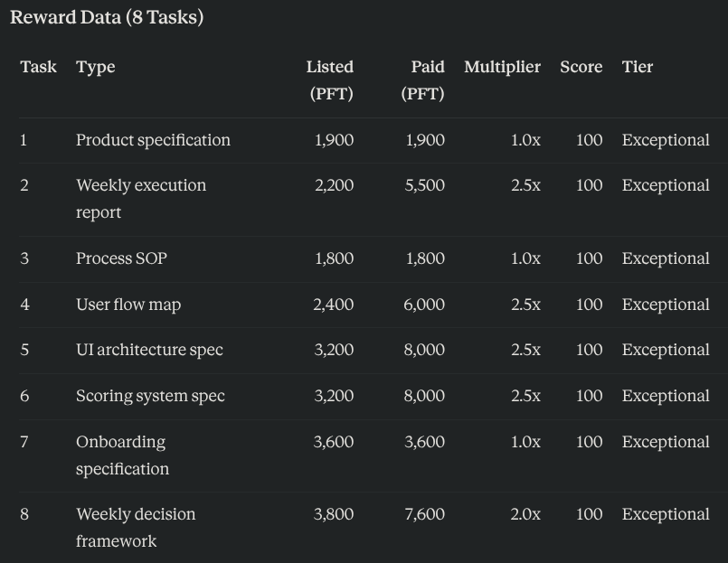Click the Scoring system spec cell

(x=150, y=396)
